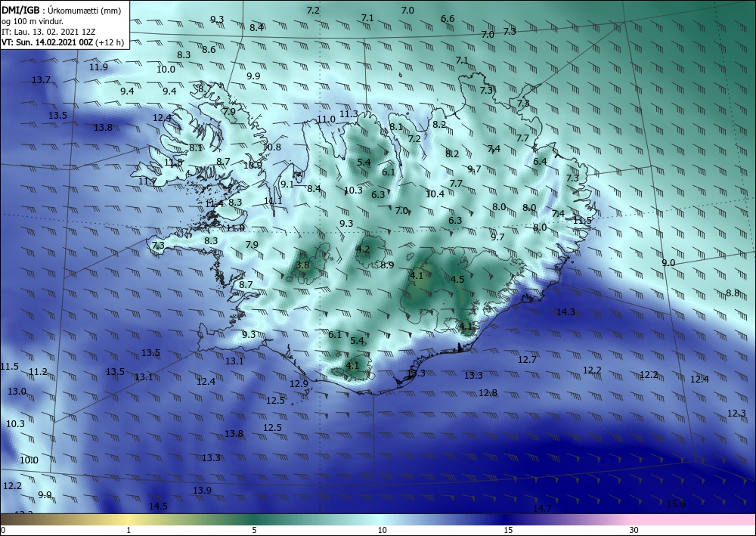Click the value 3.8 on Langjökull glacier

(x=302, y=265)
